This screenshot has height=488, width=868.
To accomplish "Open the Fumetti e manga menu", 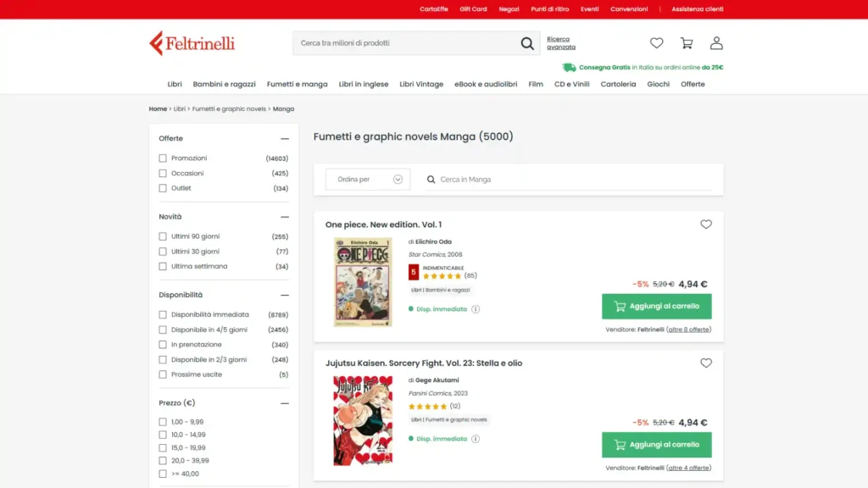I will click(298, 84).
